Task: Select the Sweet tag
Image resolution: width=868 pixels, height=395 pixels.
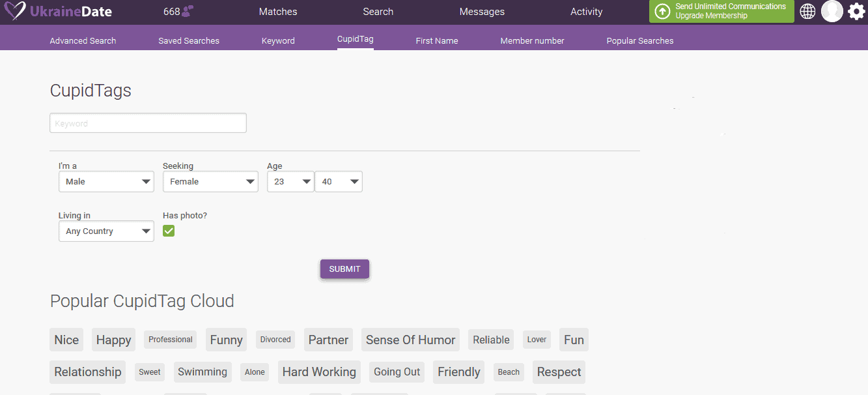Action: [149, 372]
